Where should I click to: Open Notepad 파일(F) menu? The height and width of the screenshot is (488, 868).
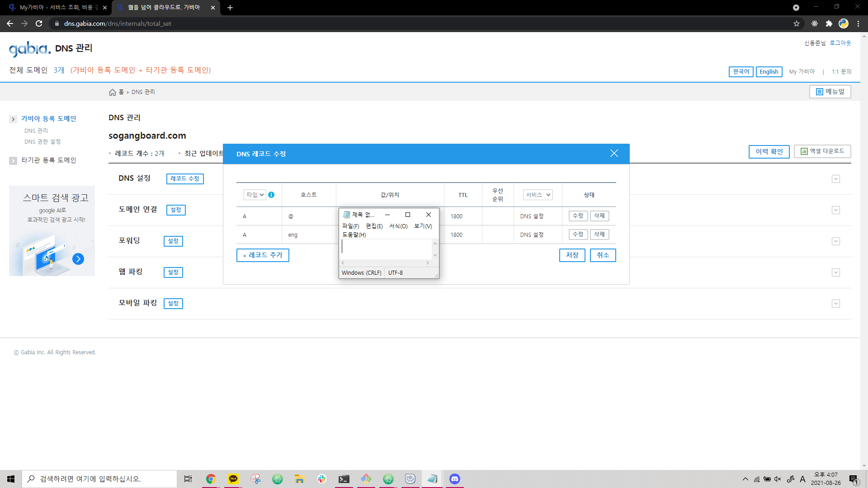click(350, 226)
